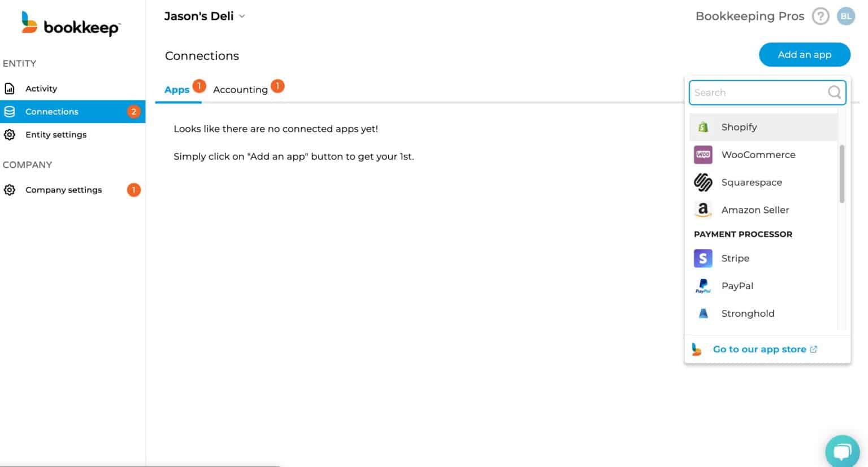Open help via question mark icon
868x467 pixels.
point(821,16)
